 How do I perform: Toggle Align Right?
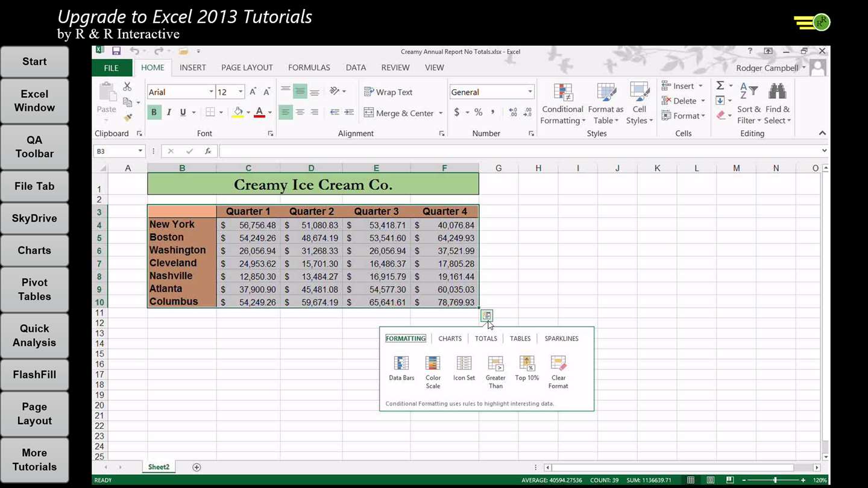tap(314, 112)
